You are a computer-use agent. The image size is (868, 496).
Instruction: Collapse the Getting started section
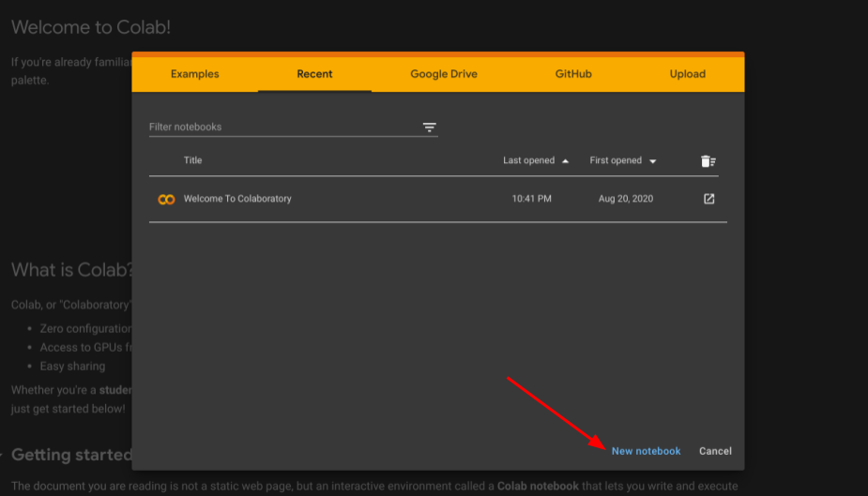pos(2,455)
